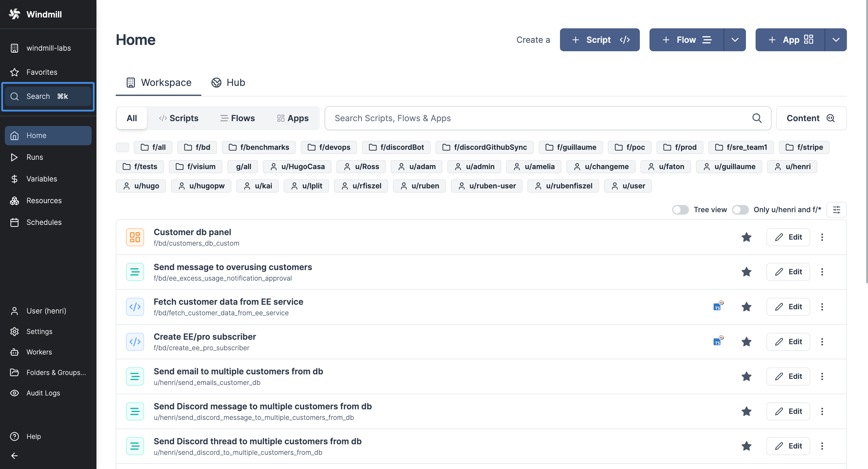Go to the Resources page
Viewport: 868px width, 469px height.
[x=44, y=200]
